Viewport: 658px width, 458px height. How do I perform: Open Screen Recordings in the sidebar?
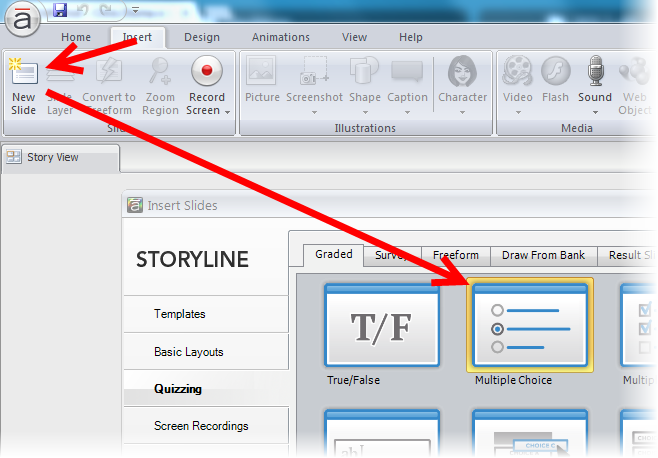point(206,426)
